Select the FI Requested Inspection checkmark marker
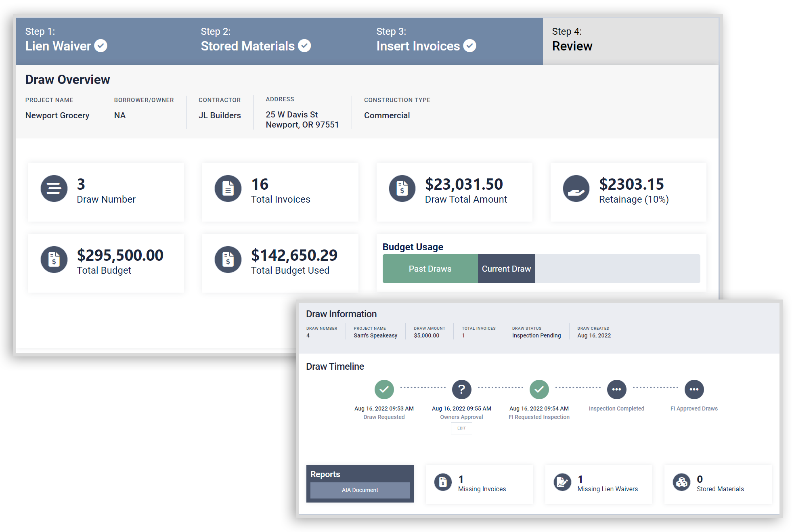The height and width of the screenshot is (532, 792). pos(539,390)
